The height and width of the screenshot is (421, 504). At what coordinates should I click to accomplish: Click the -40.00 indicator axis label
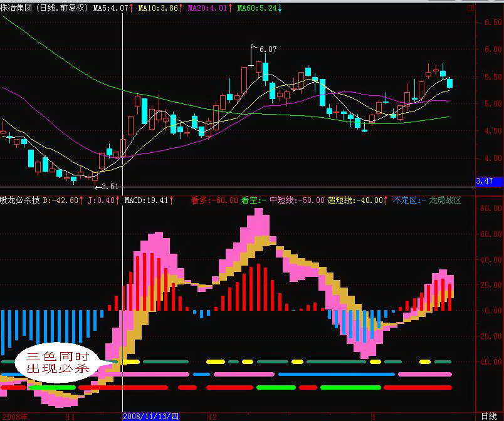click(489, 362)
